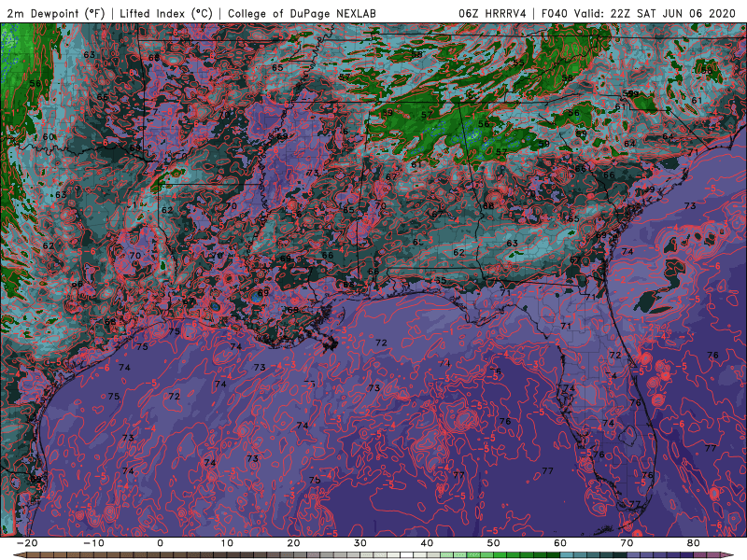Click the 20 tick label on the color scale
The width and height of the screenshot is (747, 560).
[x=293, y=543]
